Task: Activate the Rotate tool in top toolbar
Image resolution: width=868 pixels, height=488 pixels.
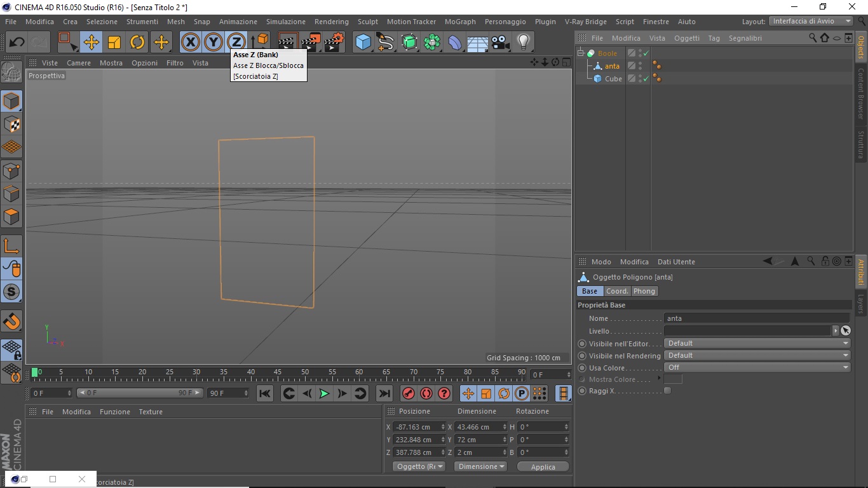Action: click(x=138, y=43)
